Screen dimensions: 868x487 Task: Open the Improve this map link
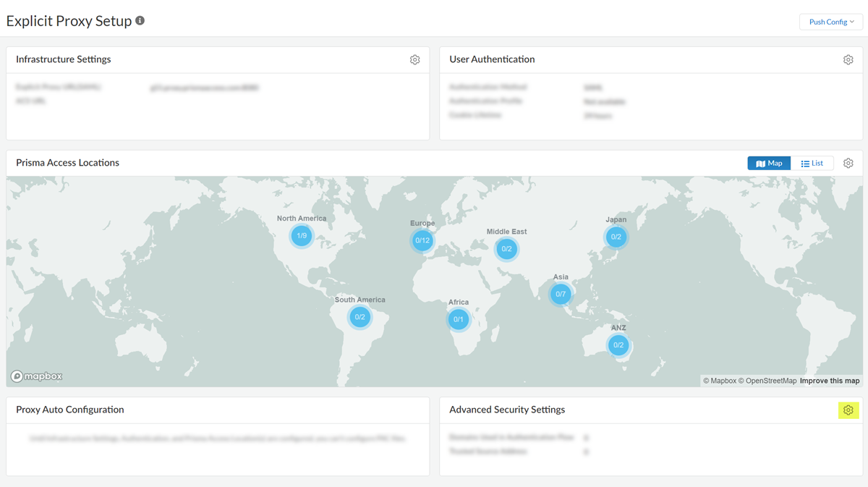(x=830, y=381)
